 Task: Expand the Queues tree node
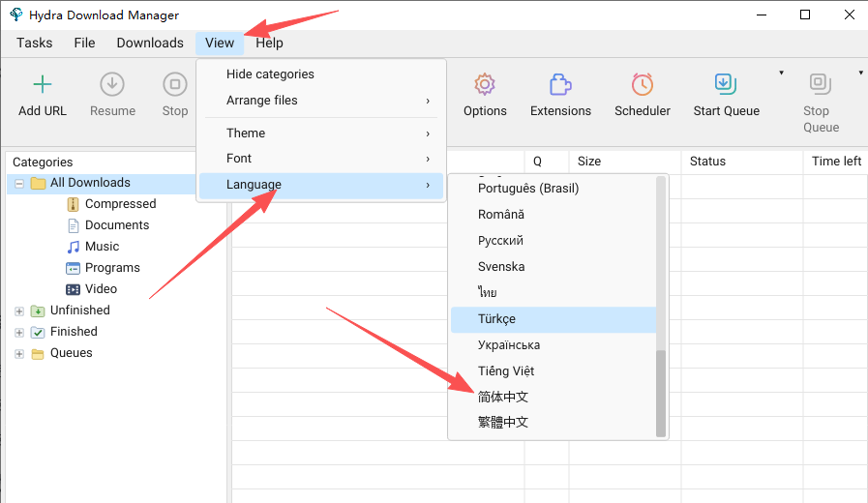19,354
